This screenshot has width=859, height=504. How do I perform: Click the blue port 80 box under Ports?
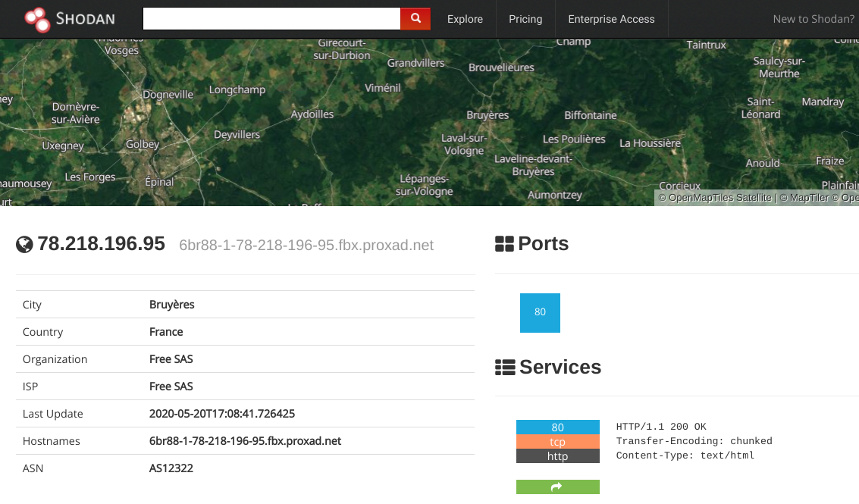tap(540, 313)
